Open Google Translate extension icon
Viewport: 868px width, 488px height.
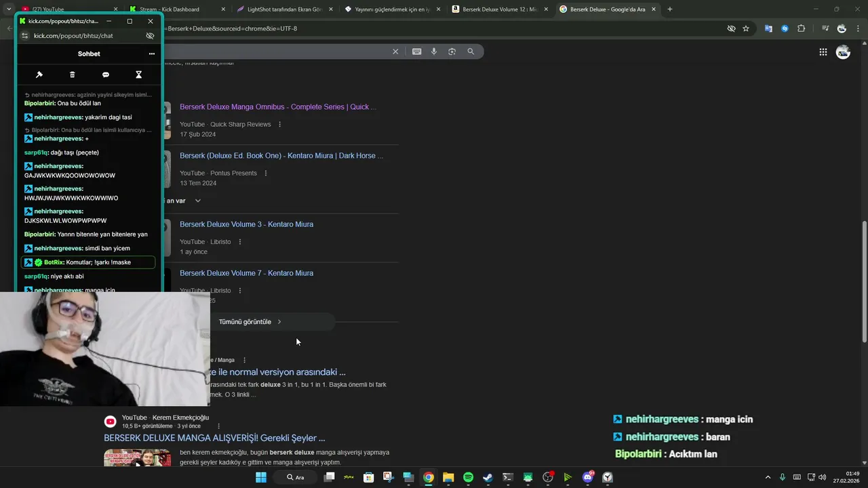768,28
